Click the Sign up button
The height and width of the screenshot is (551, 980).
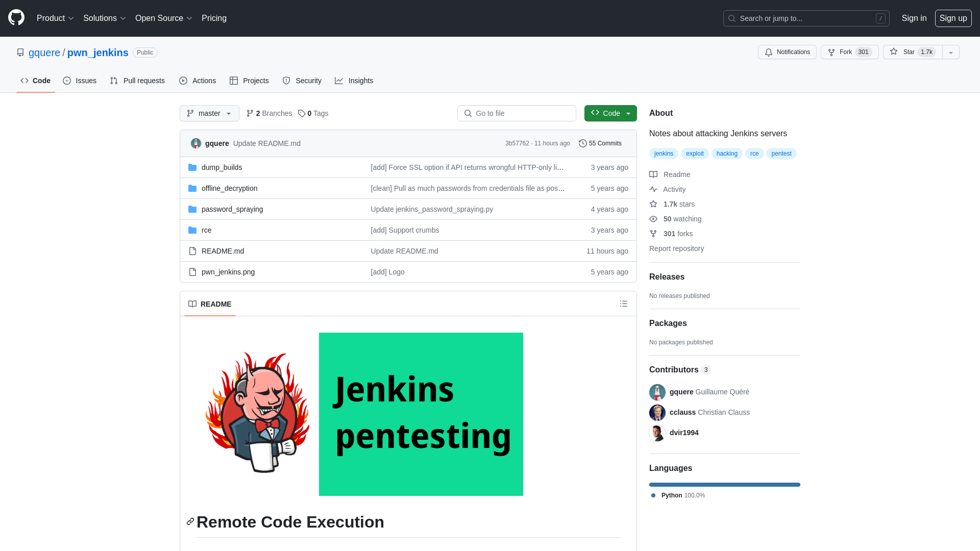[x=953, y=18]
